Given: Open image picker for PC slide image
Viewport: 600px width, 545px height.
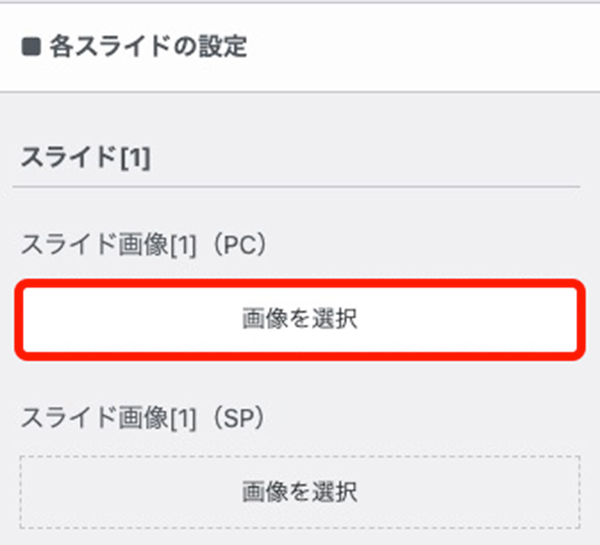Looking at the screenshot, I should click(x=299, y=319).
